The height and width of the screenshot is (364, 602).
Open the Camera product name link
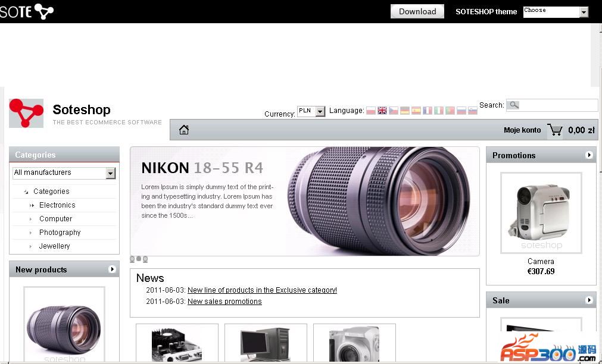pyautogui.click(x=541, y=262)
